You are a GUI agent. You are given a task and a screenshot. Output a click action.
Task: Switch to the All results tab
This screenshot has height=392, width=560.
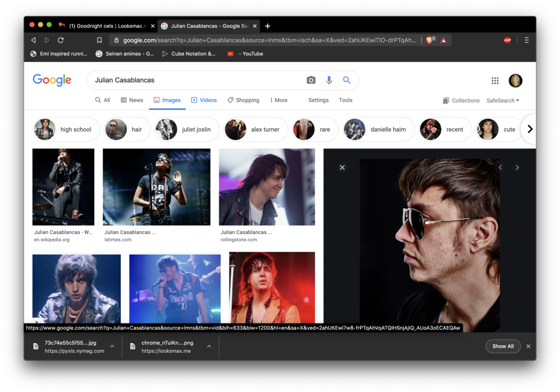click(102, 100)
